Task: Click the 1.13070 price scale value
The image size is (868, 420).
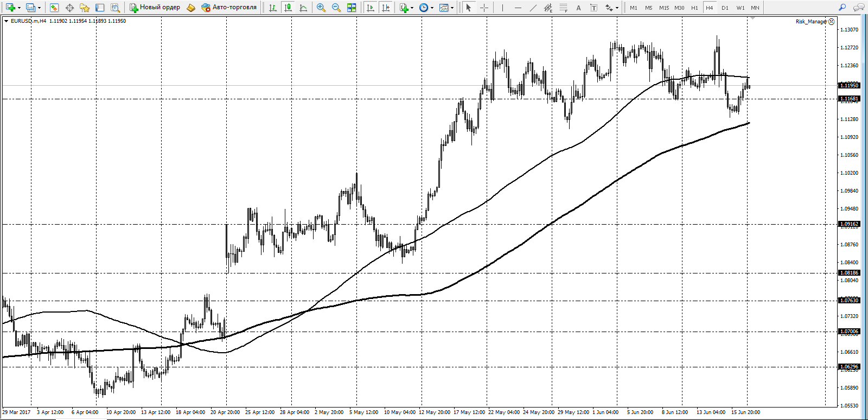Action: [x=849, y=30]
